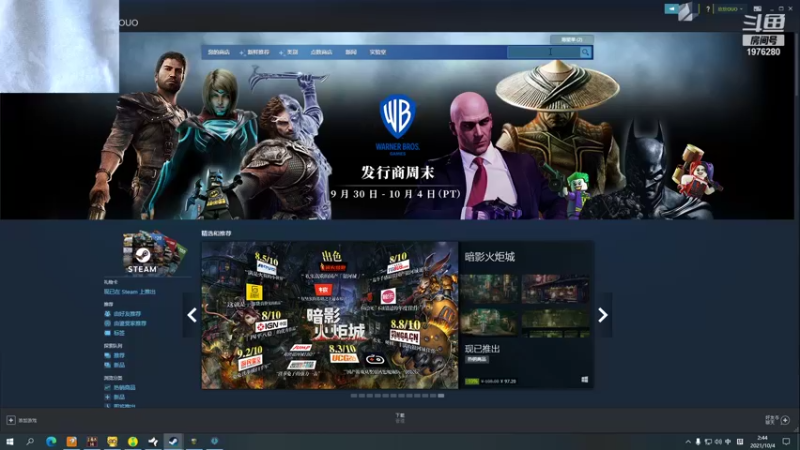Select the last highlighted carousel dot

point(441,395)
